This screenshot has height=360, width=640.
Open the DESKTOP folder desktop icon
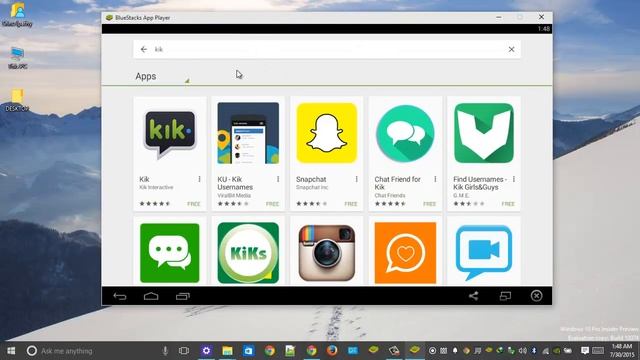[17, 100]
